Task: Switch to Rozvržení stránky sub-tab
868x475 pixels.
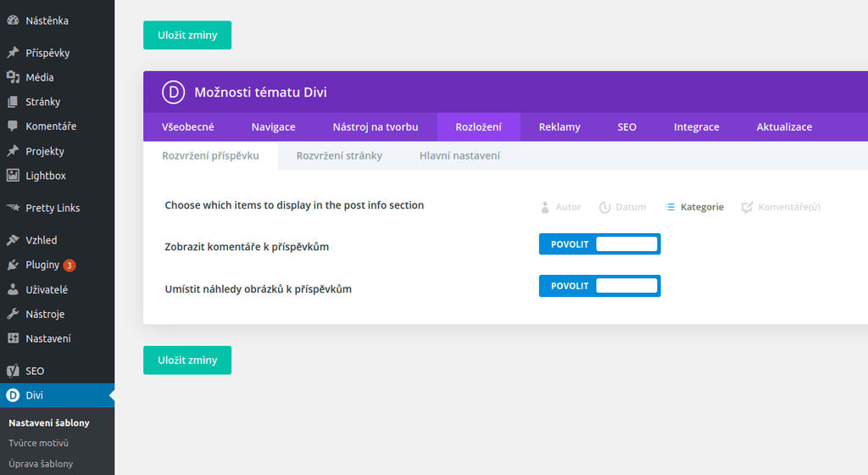Action: click(339, 155)
